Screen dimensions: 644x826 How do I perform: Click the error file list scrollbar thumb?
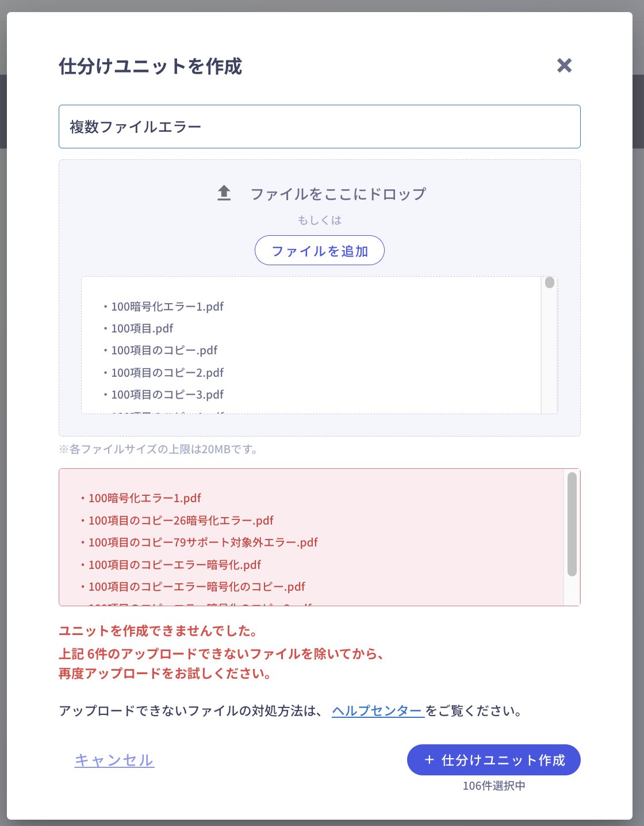(x=572, y=524)
